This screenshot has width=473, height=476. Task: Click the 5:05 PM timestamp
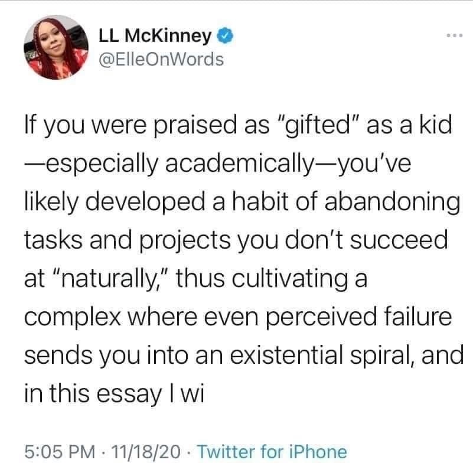point(60,452)
